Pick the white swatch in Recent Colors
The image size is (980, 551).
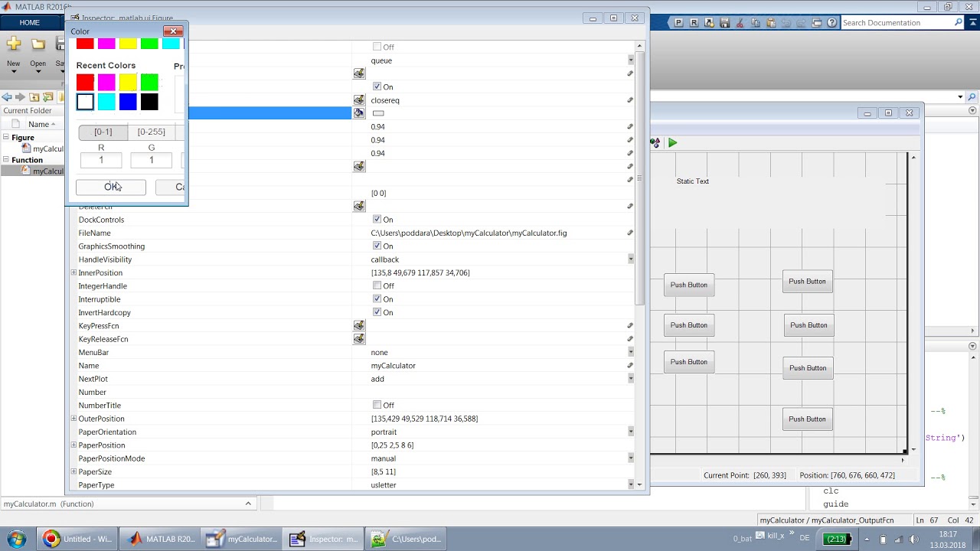[x=85, y=102]
